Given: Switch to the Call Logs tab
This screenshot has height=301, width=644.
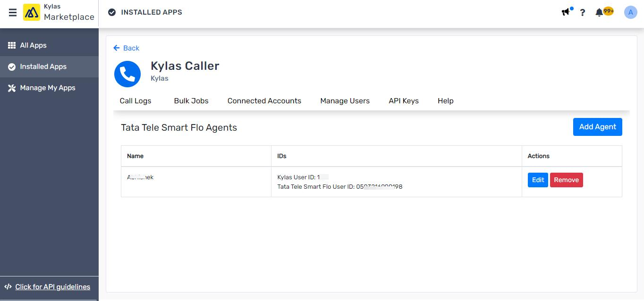Looking at the screenshot, I should [136, 100].
